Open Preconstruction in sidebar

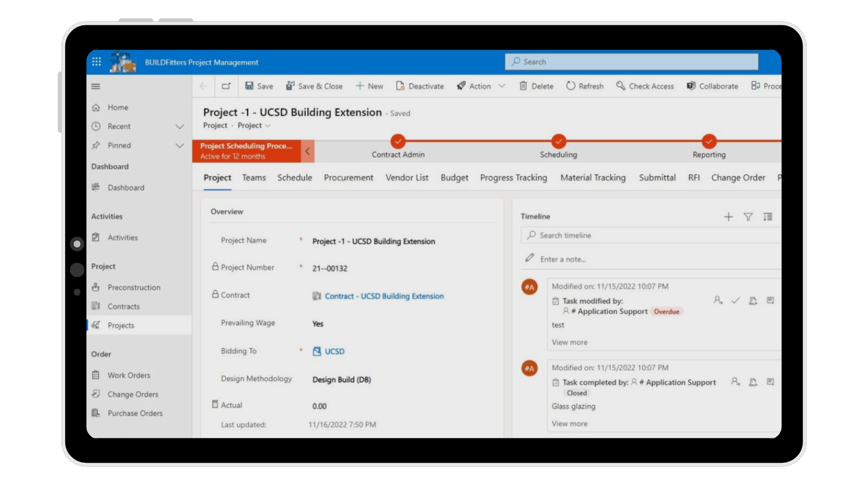[134, 287]
